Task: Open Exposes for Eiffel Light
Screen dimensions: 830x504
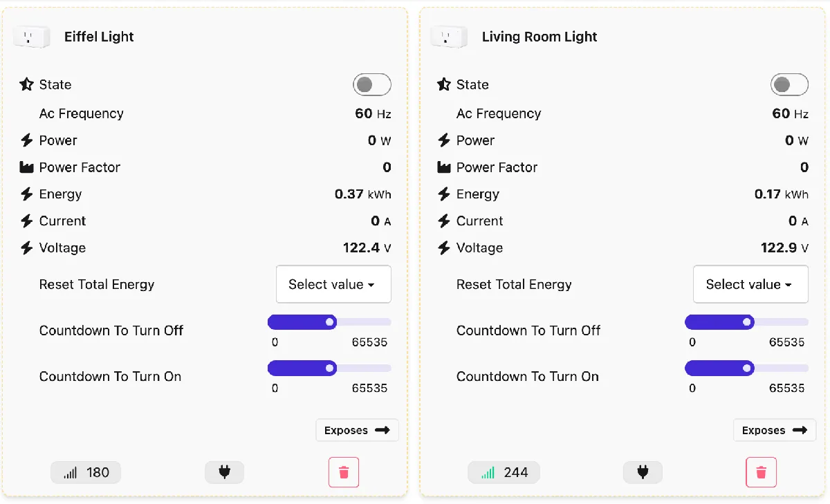Action: click(x=357, y=430)
